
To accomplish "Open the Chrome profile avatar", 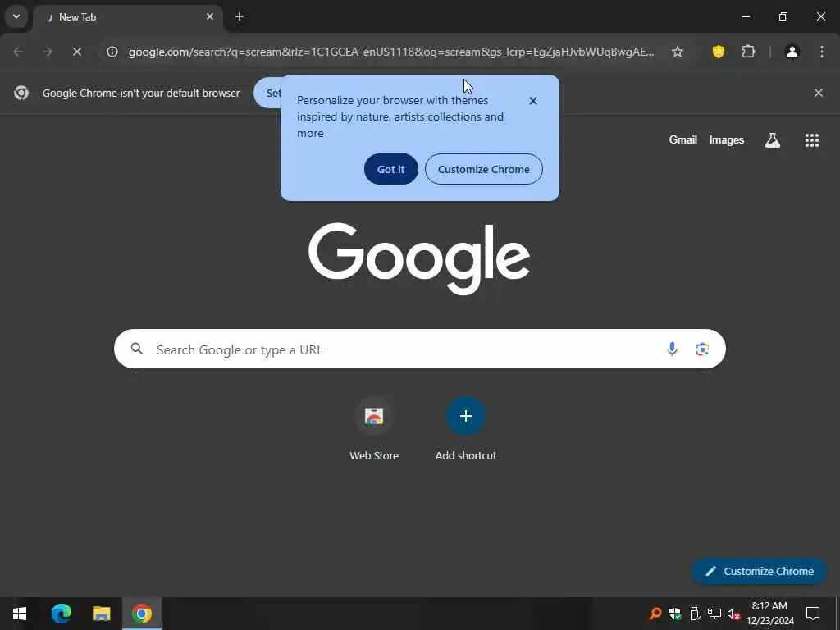I will (x=792, y=52).
